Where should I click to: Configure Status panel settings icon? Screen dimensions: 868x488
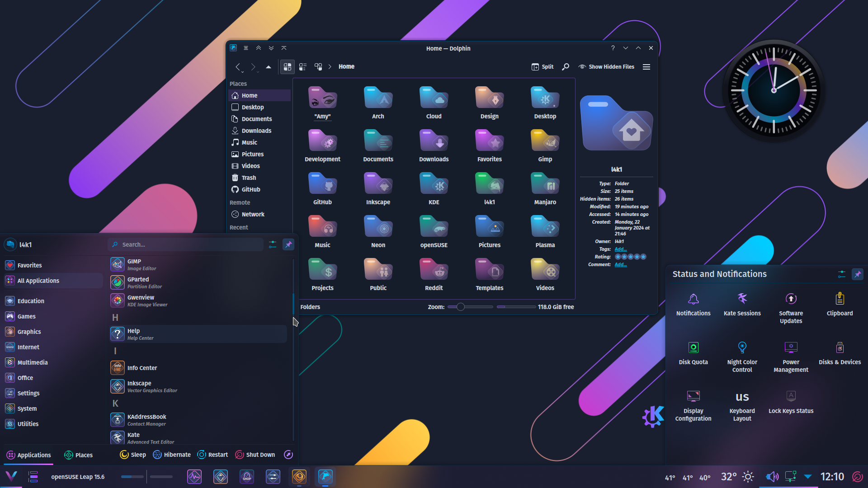click(841, 274)
